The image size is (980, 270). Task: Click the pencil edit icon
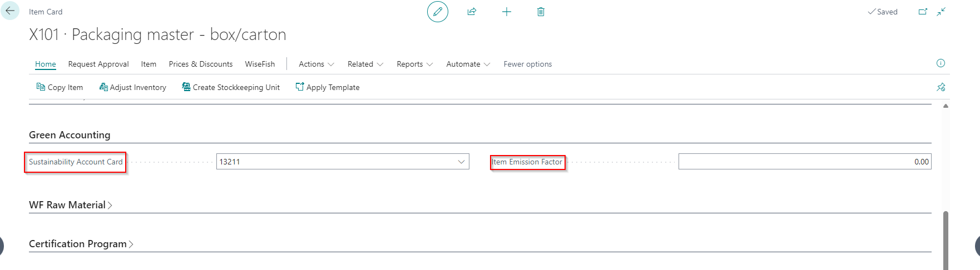pos(438,12)
